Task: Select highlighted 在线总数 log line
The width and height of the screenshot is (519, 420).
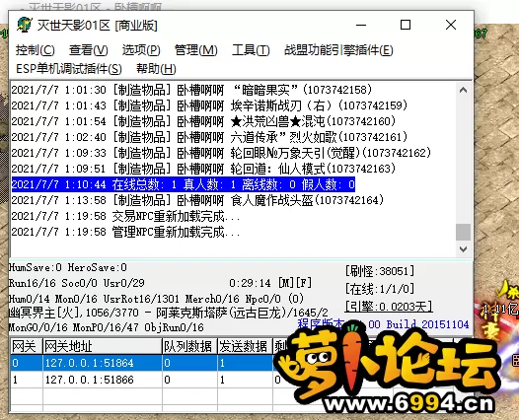Action: point(184,184)
